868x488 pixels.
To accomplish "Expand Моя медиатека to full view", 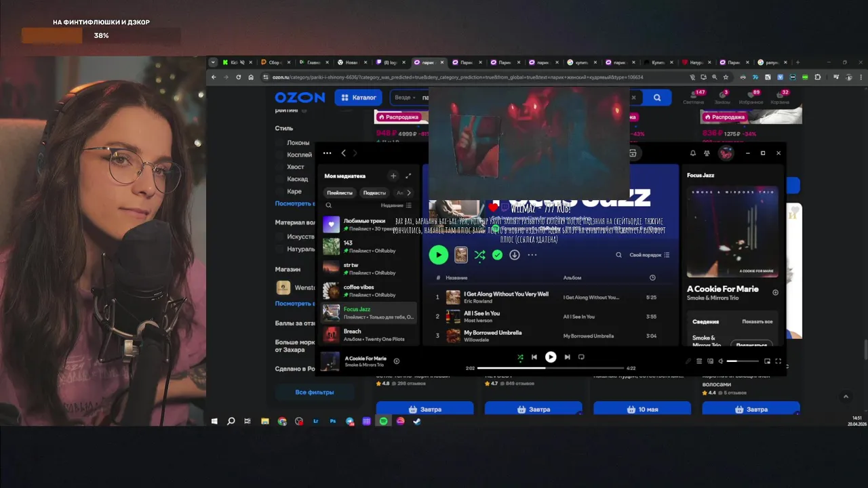I will (x=408, y=176).
